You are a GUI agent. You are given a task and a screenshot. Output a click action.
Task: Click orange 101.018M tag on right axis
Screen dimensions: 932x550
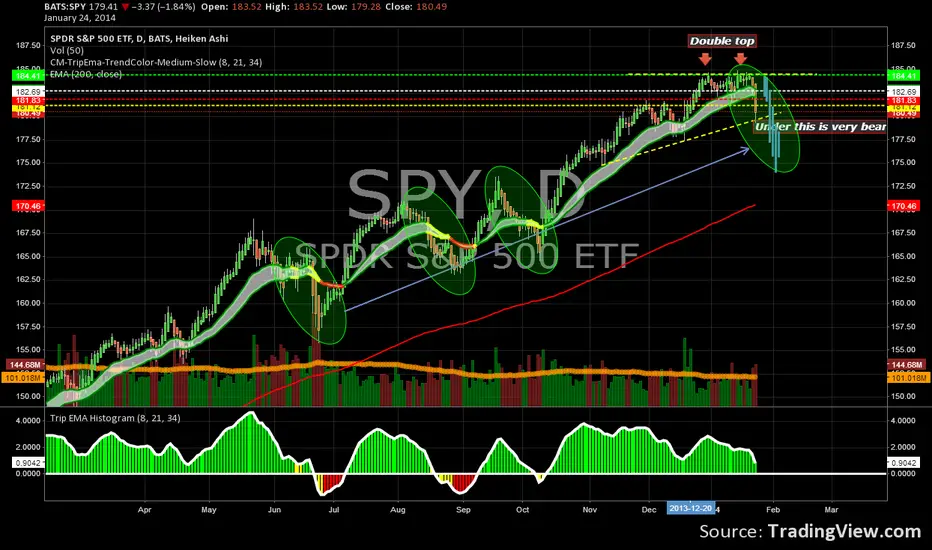pyautogui.click(x=908, y=378)
